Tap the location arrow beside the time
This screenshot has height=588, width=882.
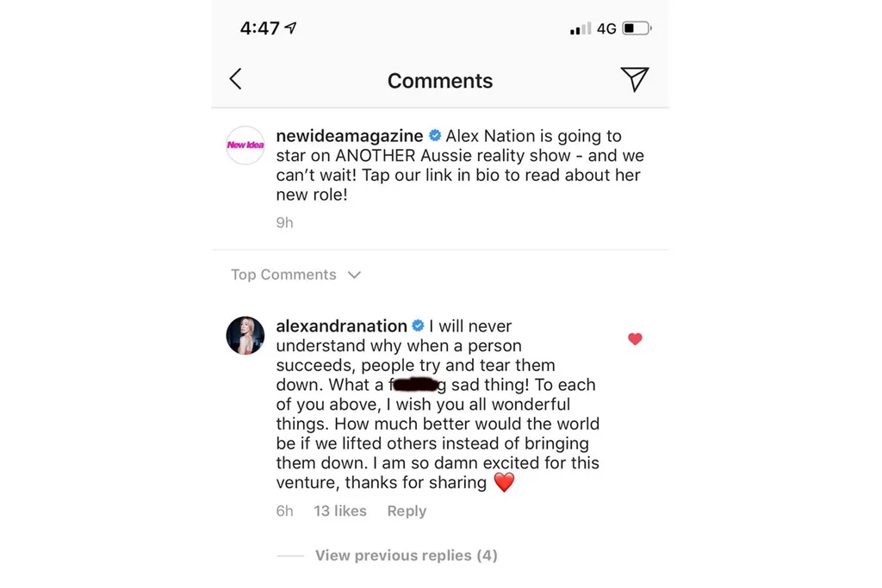[291, 28]
